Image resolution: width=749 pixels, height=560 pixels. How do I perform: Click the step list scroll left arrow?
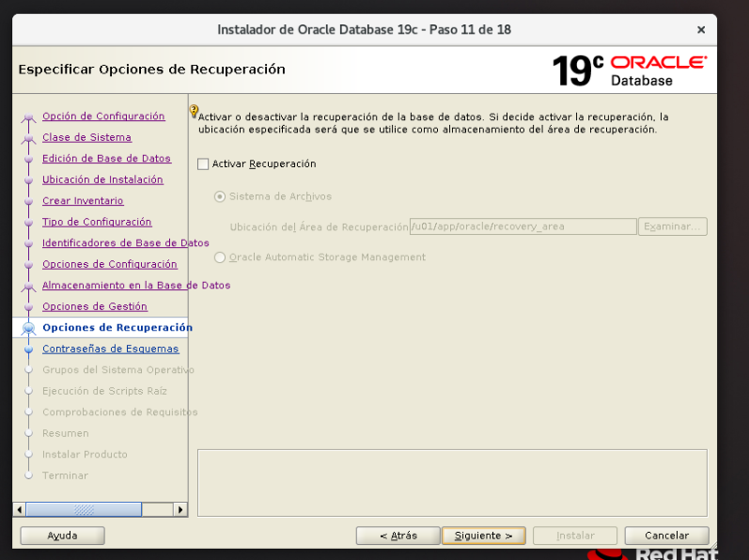19,509
